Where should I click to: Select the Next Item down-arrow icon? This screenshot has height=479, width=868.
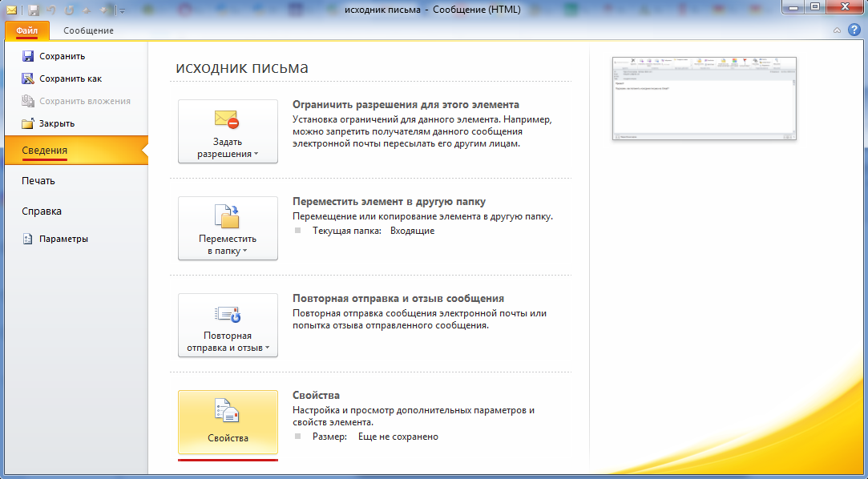(x=103, y=10)
